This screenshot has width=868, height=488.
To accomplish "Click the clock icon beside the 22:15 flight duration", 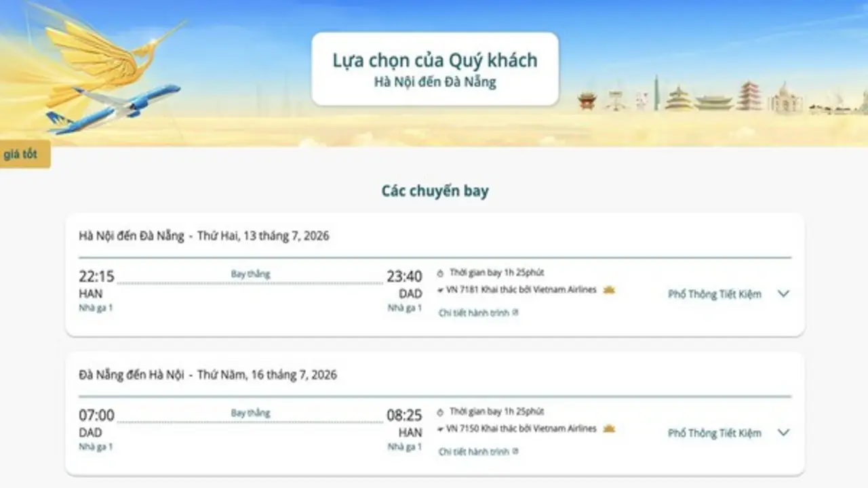I will [441, 273].
